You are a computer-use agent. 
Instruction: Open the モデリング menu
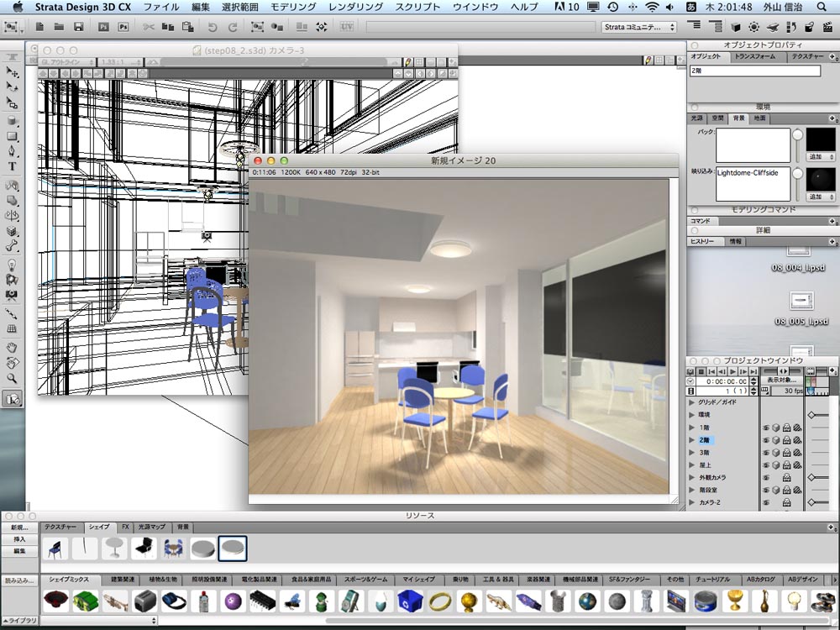[x=293, y=7]
